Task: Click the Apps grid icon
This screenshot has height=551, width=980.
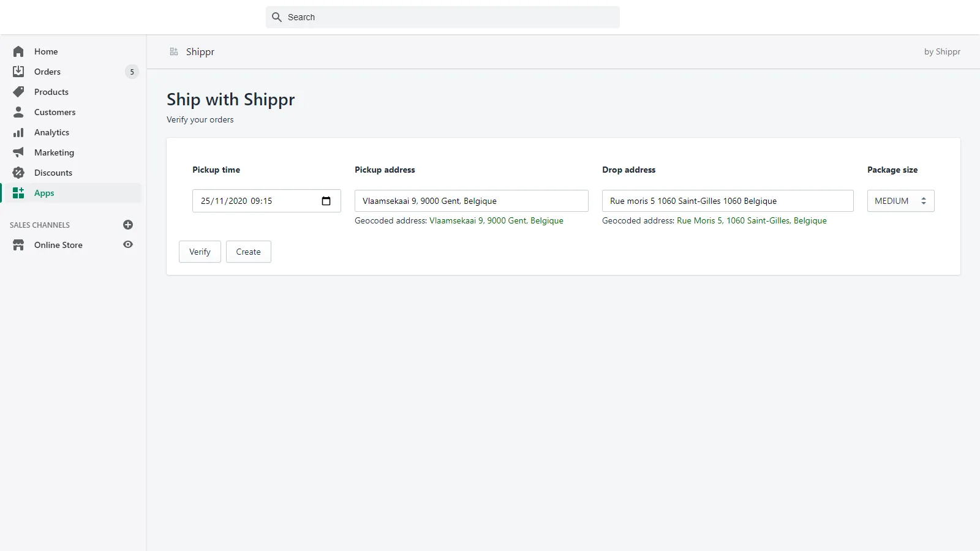Action: 18,193
